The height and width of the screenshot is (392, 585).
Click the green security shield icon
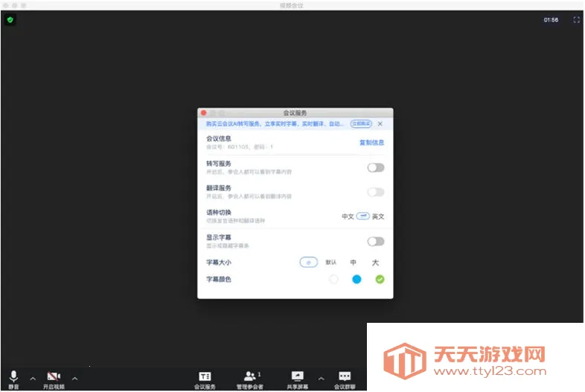point(10,20)
